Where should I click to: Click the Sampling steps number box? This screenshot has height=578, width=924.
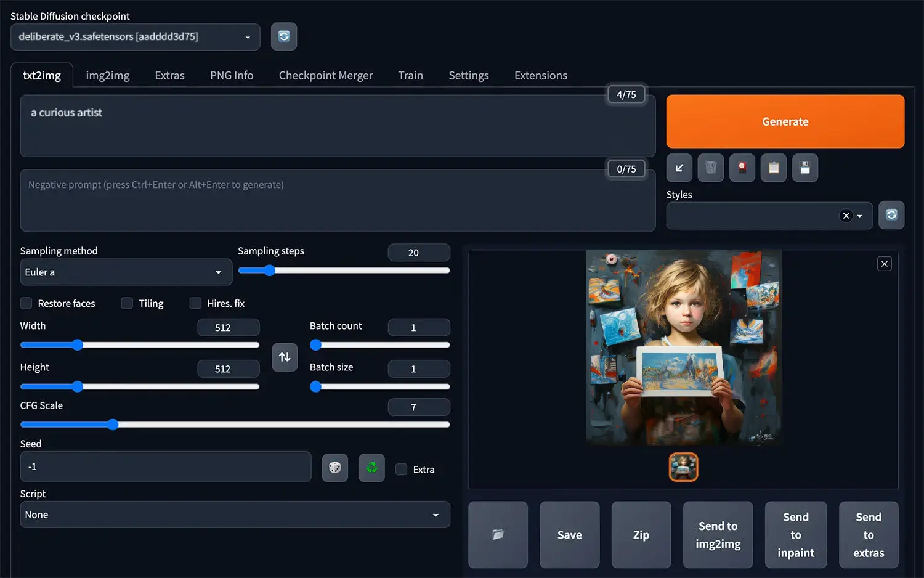[419, 253]
